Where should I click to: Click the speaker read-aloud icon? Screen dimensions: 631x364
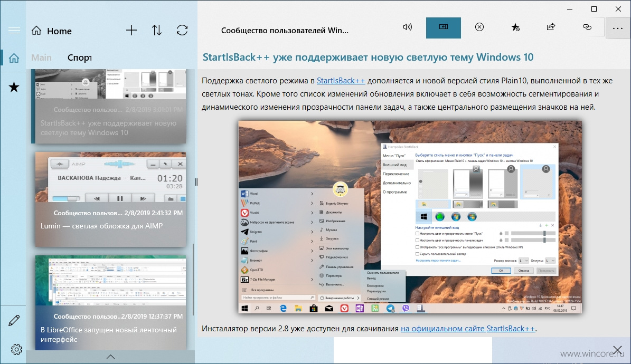407,27
